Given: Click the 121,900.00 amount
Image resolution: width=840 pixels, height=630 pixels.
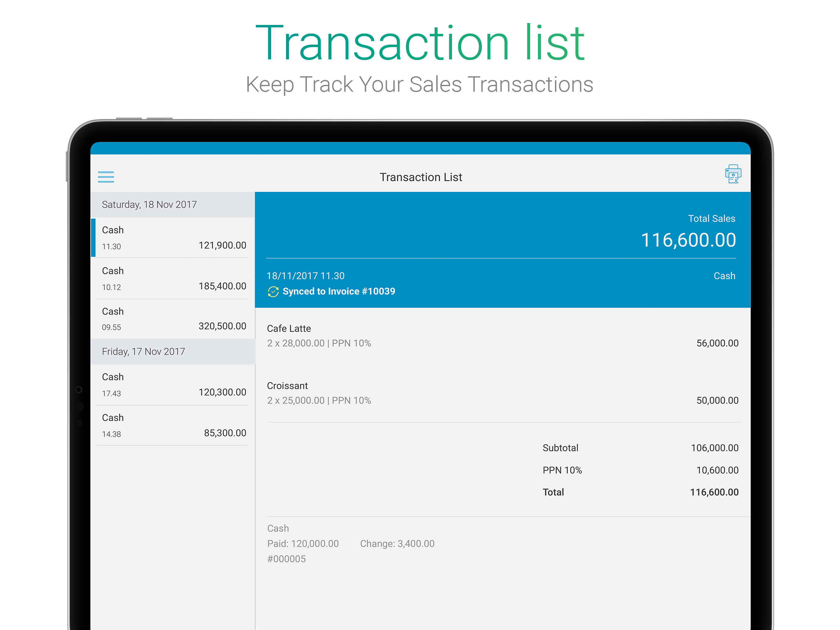Looking at the screenshot, I should [222, 245].
